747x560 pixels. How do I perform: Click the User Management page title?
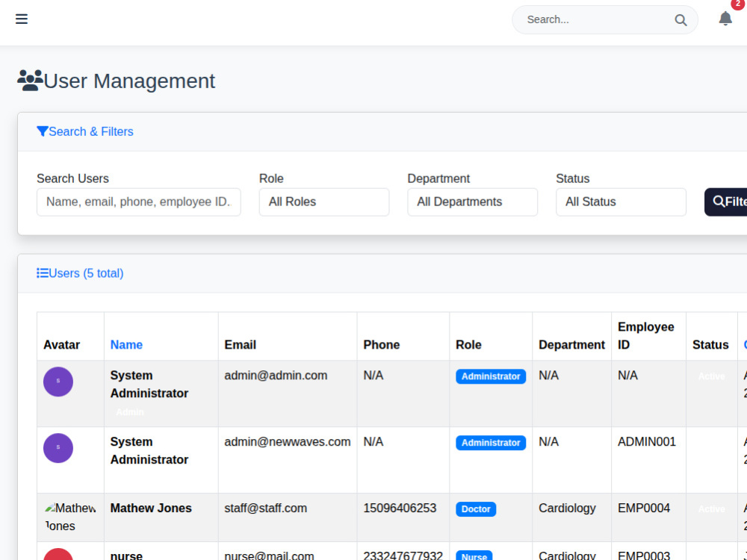(x=129, y=81)
